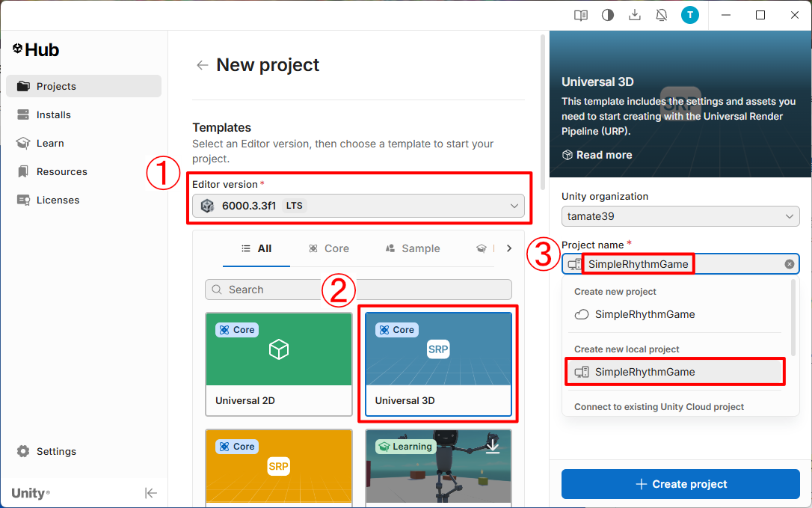Select the Universal 2D template

(x=279, y=364)
